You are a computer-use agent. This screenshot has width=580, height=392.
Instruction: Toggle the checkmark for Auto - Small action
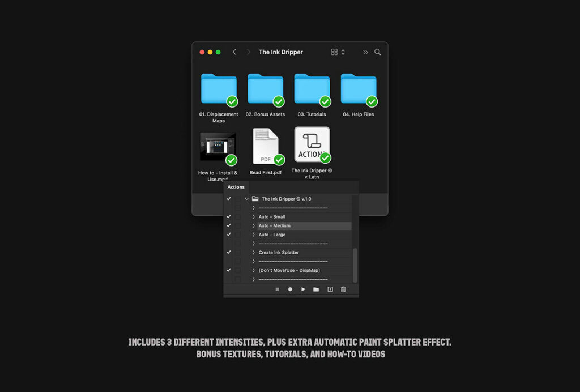(x=229, y=217)
